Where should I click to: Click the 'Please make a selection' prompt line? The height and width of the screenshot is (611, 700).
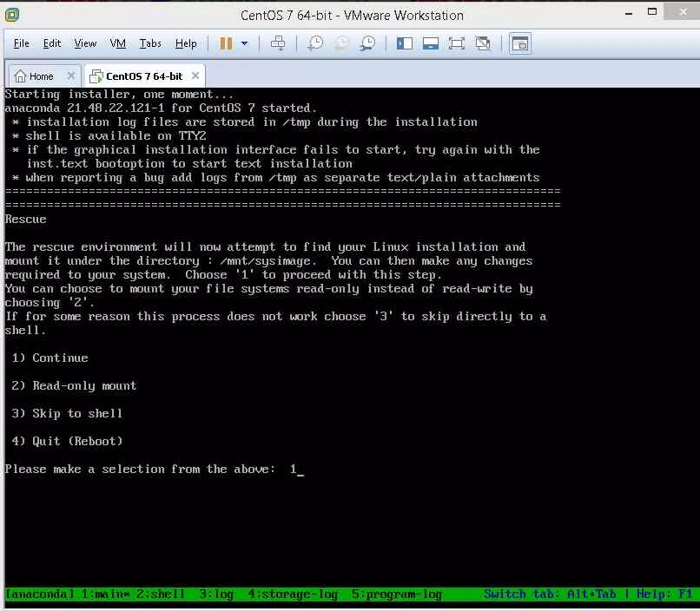coord(154,470)
